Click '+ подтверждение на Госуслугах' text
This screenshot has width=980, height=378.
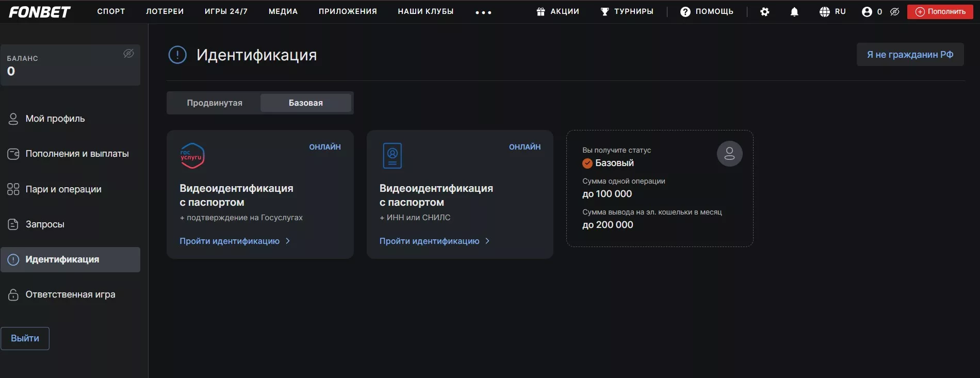241,218
